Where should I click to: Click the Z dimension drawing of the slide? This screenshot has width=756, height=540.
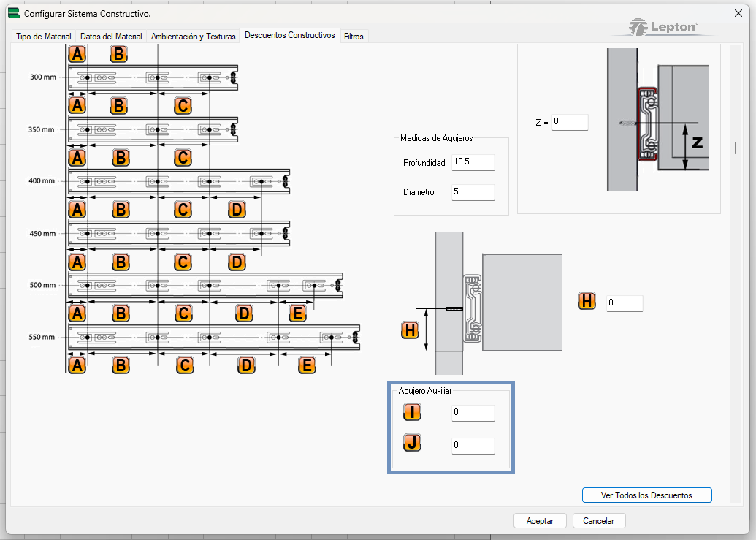click(x=657, y=121)
